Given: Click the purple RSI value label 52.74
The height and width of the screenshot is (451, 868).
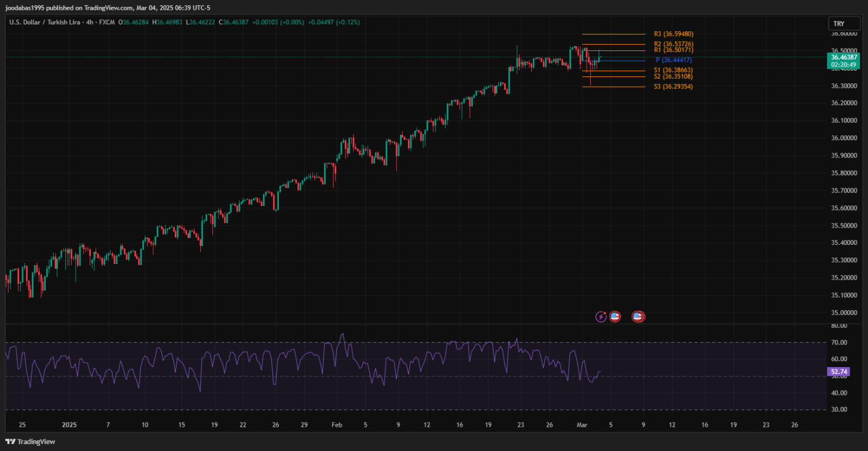Looking at the screenshot, I should (x=838, y=371).
